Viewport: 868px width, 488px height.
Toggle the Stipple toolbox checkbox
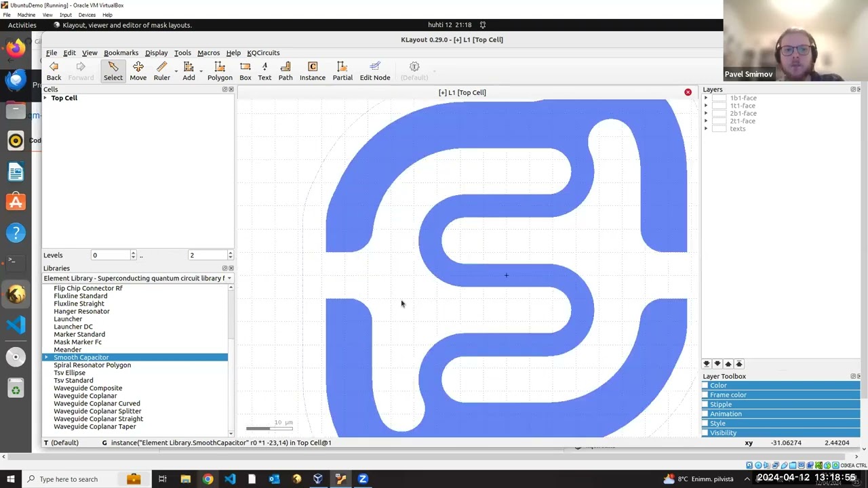pyautogui.click(x=705, y=405)
